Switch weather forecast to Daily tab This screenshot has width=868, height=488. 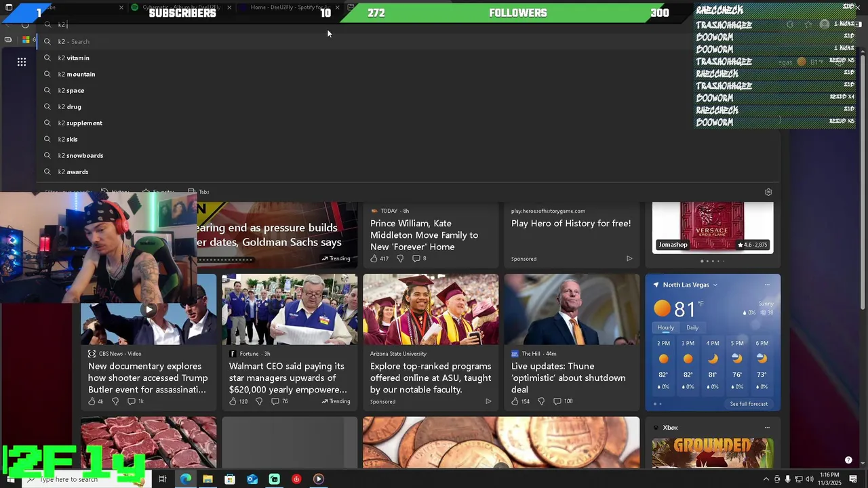692,327
